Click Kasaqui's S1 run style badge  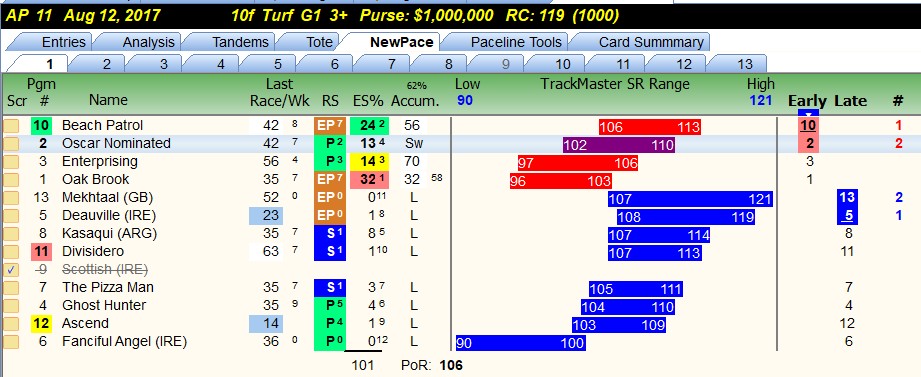330,234
